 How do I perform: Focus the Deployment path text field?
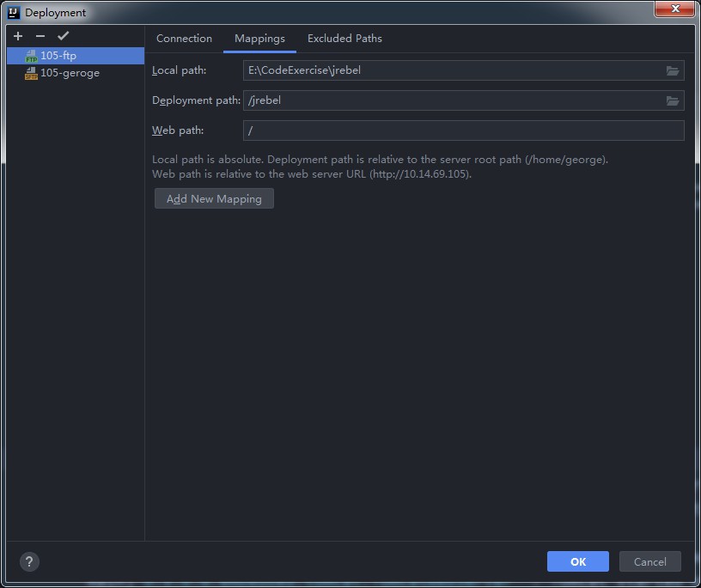[451, 100]
